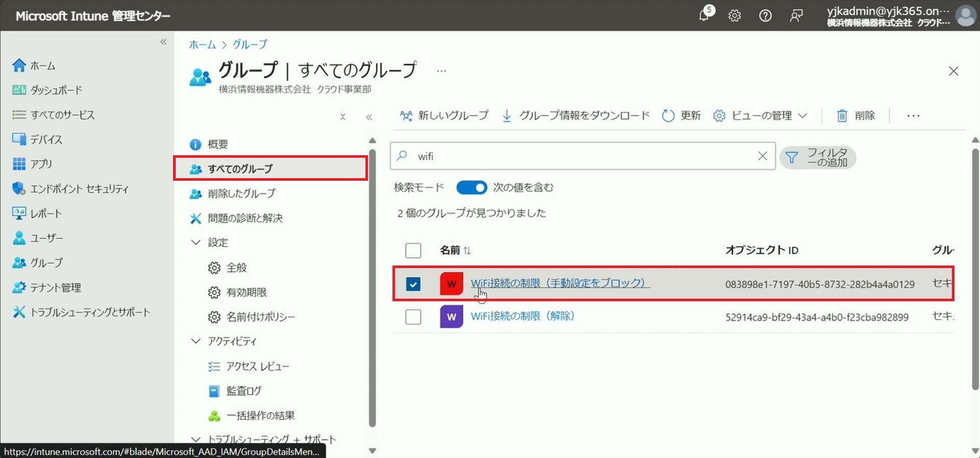Click the 更新 refresh button
Image resolution: width=980 pixels, height=458 pixels.
(x=681, y=115)
